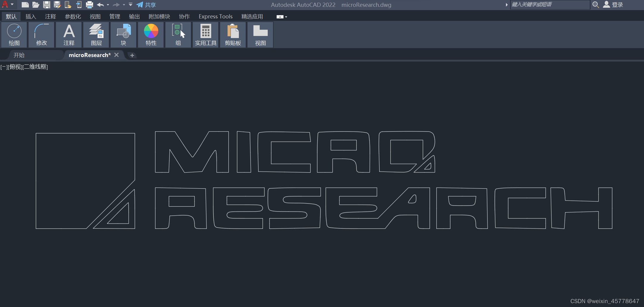Viewport: 644px width, 307px height.
Task: Select the 管理 ribbon tab
Action: pos(115,17)
